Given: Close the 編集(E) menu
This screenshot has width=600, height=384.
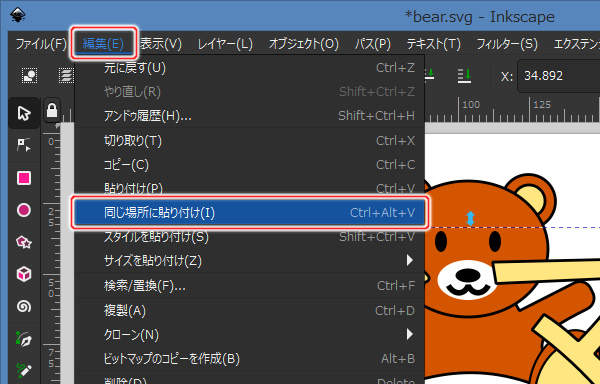Looking at the screenshot, I should 103,43.
